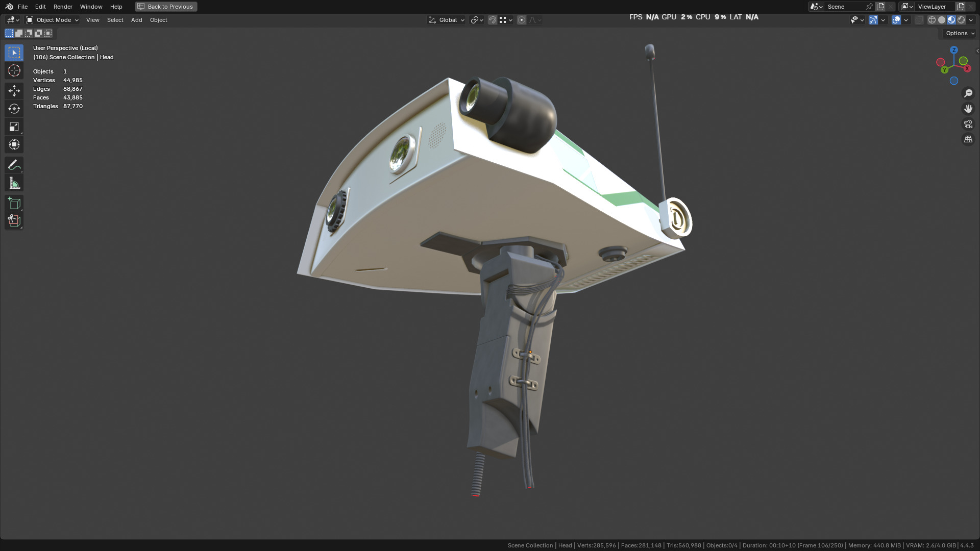
Task: Open the viewport Select menu
Action: (115, 20)
